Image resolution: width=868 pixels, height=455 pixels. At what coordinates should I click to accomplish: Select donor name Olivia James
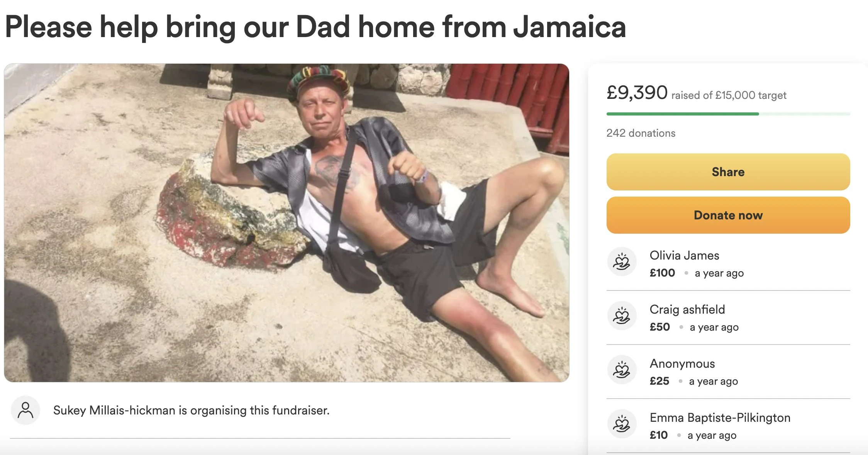click(684, 255)
